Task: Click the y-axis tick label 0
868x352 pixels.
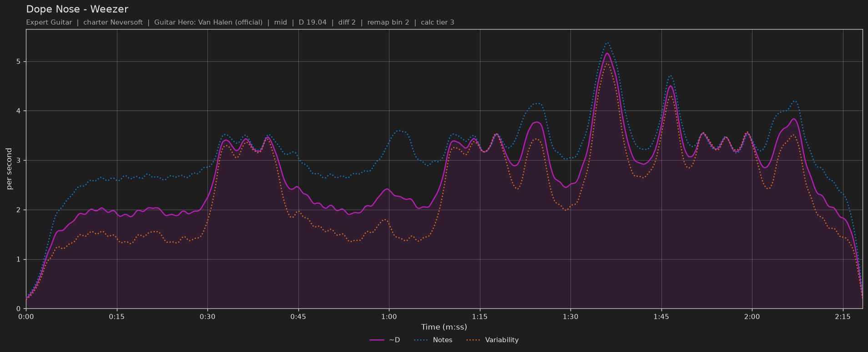Action: (20, 309)
